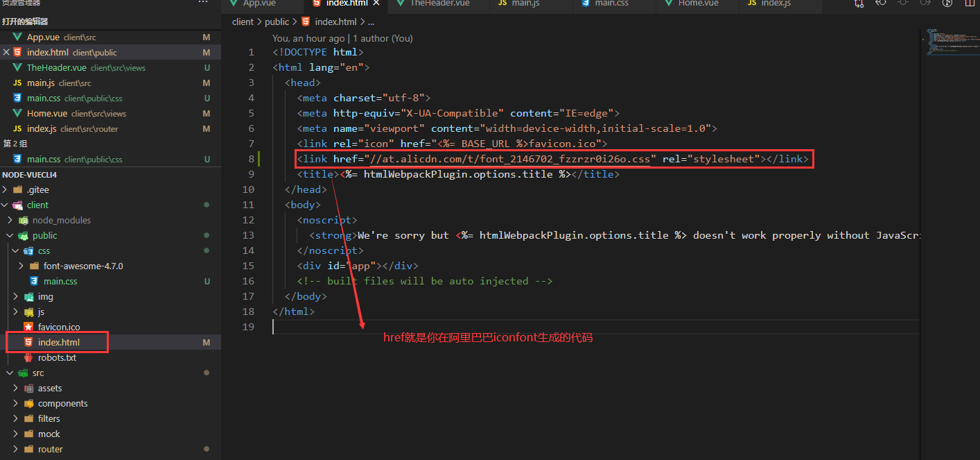
Task: Open main.css in css folder tree
Action: tap(60, 281)
